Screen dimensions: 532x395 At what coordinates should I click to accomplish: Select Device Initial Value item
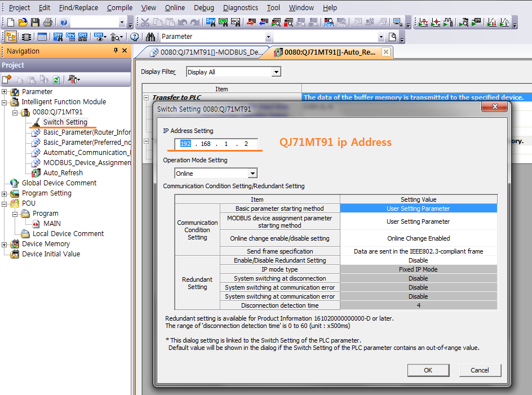point(51,254)
